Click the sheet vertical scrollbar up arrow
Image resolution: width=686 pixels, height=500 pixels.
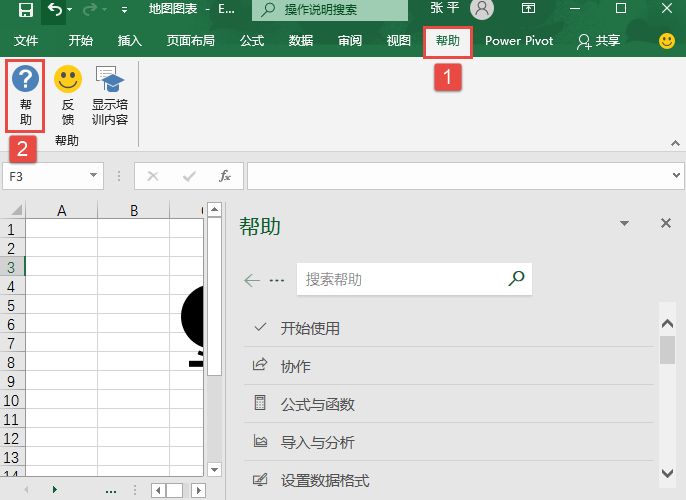coord(214,210)
